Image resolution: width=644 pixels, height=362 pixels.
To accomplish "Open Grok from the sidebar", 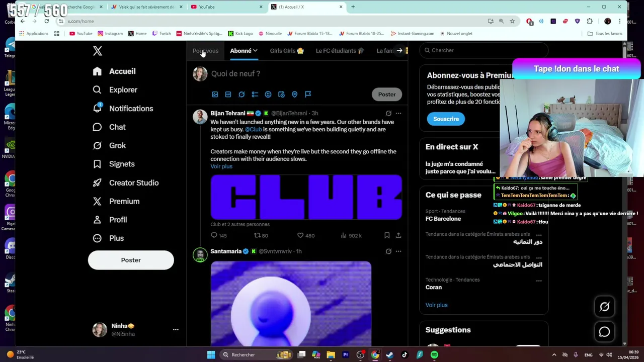I will point(109,145).
